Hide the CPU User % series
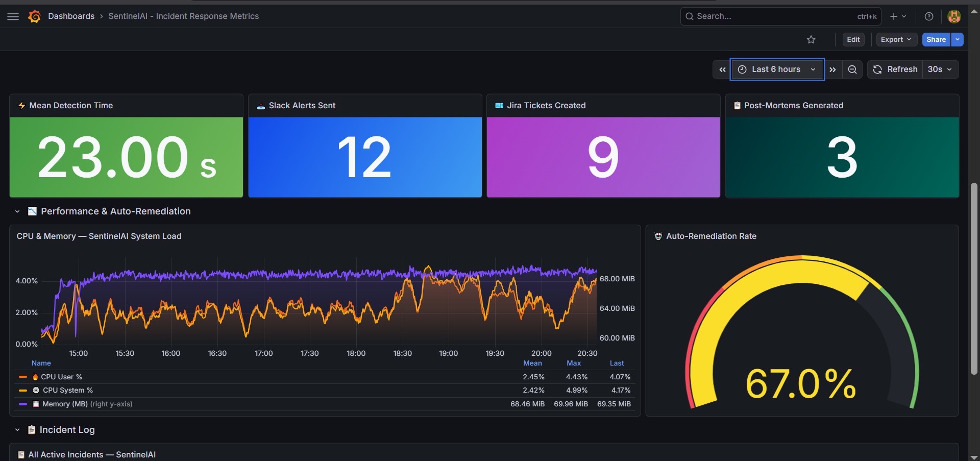 [61, 377]
